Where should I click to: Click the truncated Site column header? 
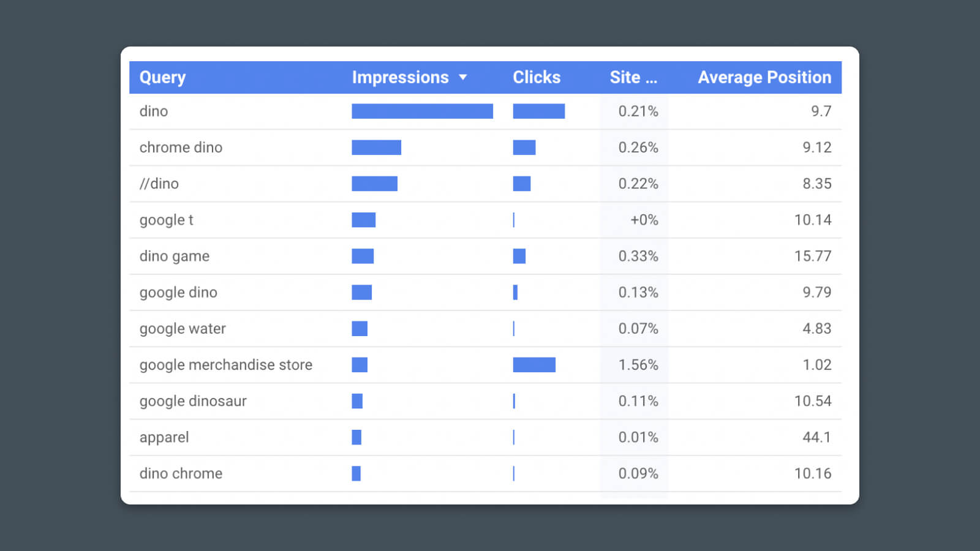633,77
